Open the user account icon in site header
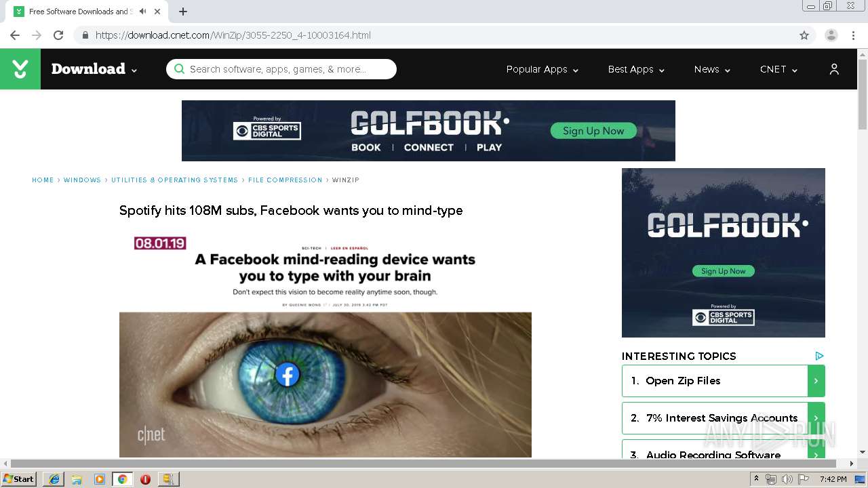The width and height of the screenshot is (868, 488). (834, 69)
